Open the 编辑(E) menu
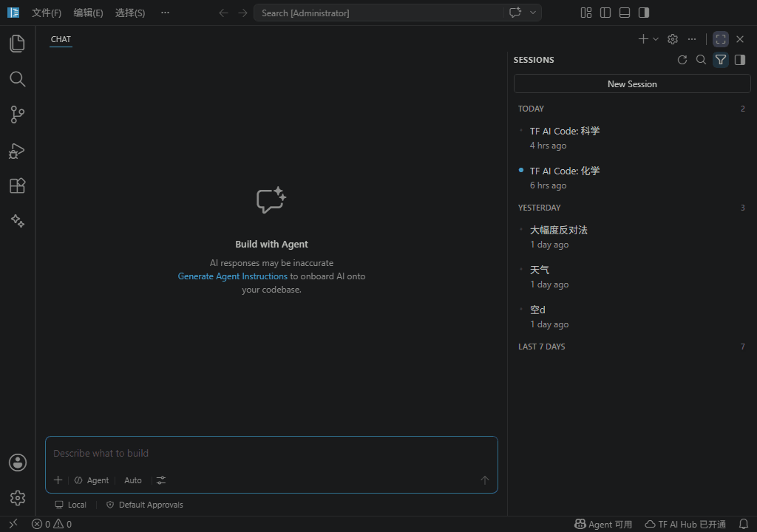 89,13
